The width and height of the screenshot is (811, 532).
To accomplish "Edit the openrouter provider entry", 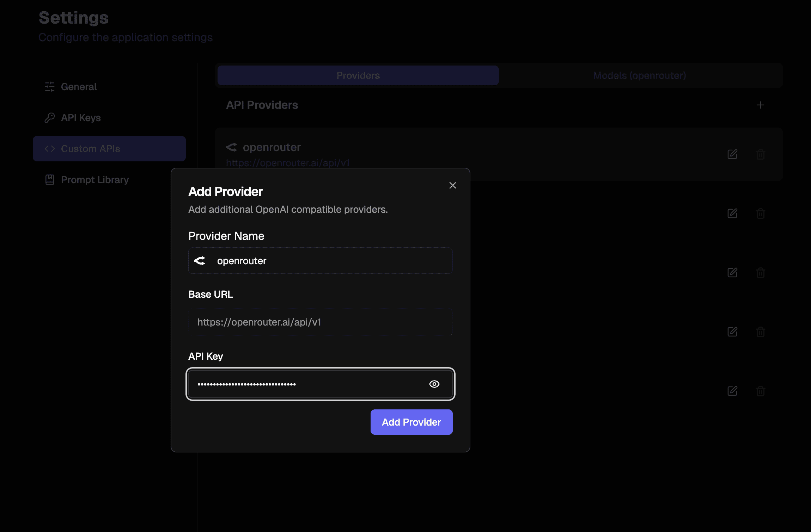I will [732, 154].
